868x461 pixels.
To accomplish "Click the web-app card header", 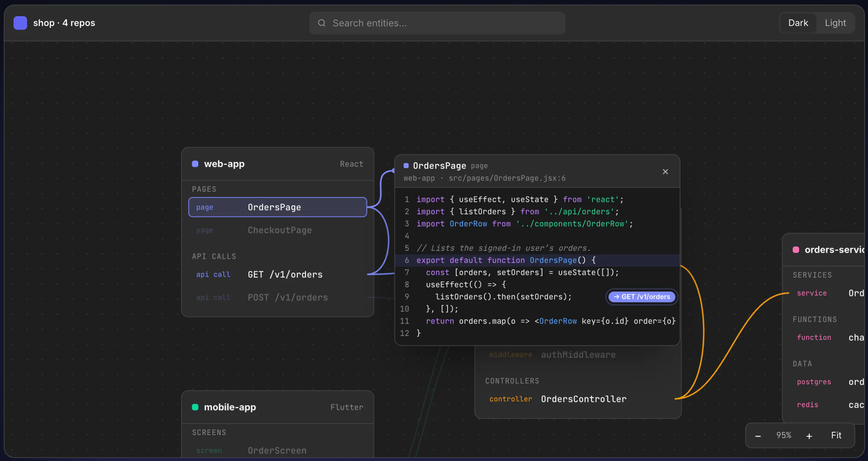I will click(277, 164).
